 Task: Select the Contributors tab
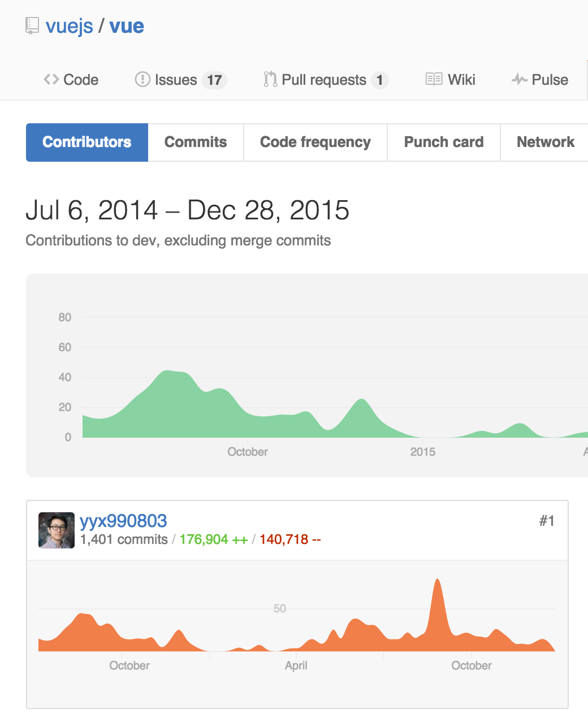87,142
